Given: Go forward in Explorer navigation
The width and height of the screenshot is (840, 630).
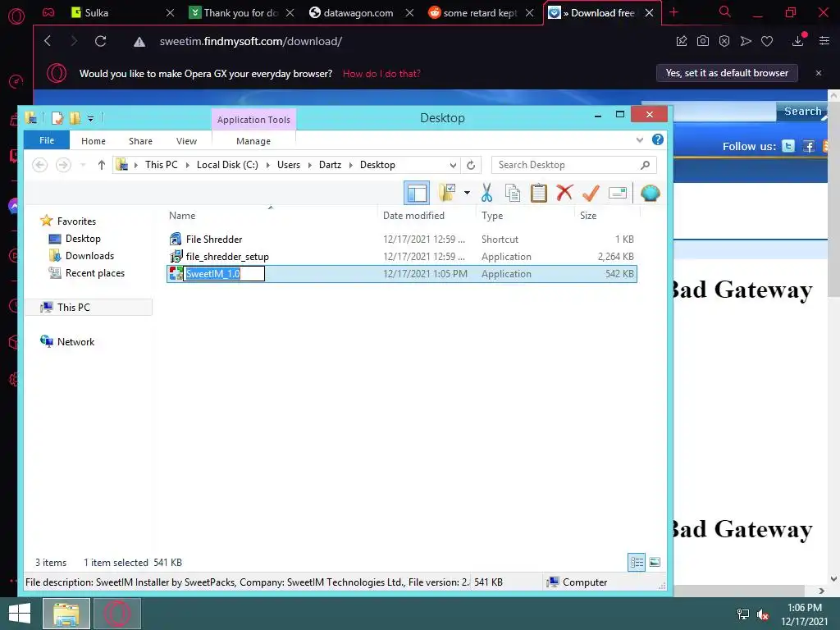Looking at the screenshot, I should pos(63,165).
